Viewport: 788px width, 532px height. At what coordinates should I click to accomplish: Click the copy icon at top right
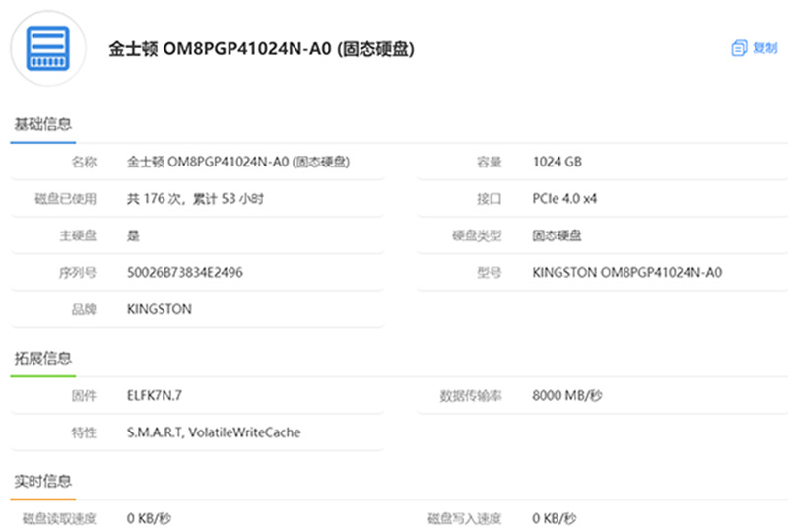[x=739, y=48]
